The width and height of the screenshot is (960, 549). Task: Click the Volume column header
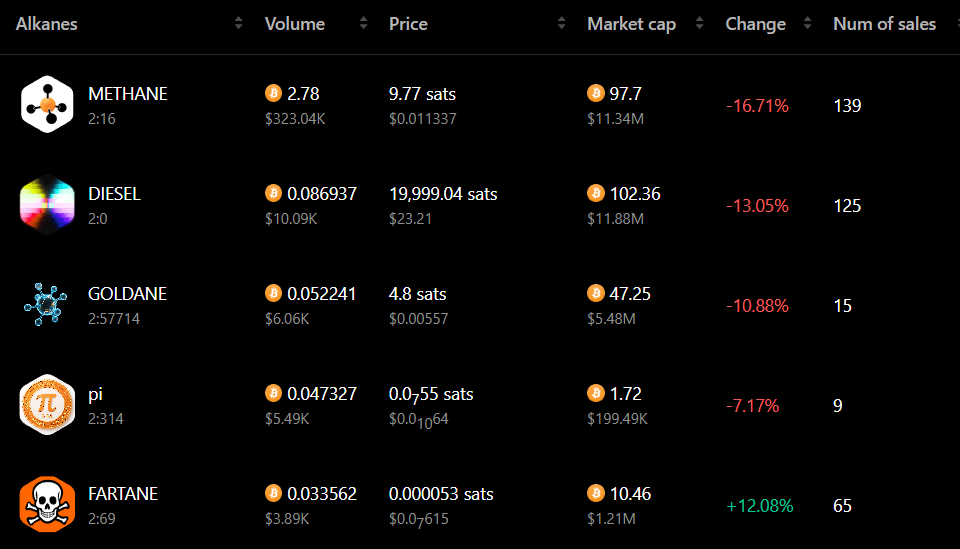tap(294, 24)
